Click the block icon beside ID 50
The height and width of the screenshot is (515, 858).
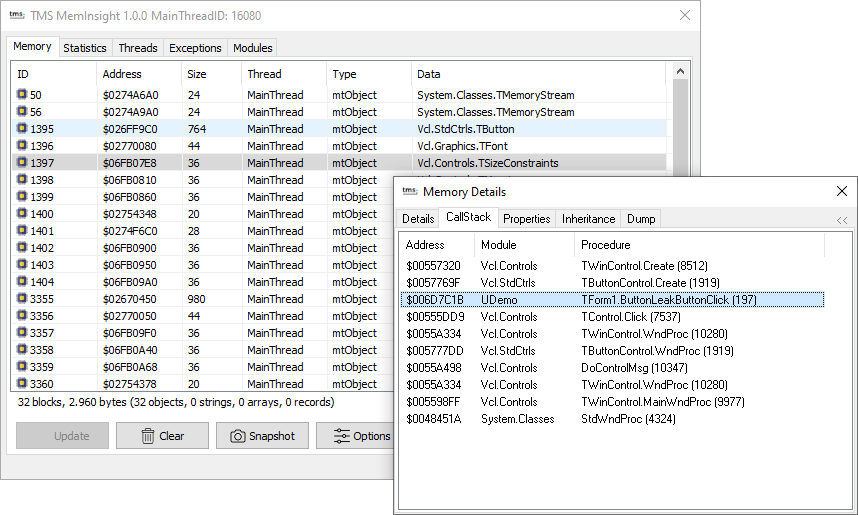coord(22,95)
